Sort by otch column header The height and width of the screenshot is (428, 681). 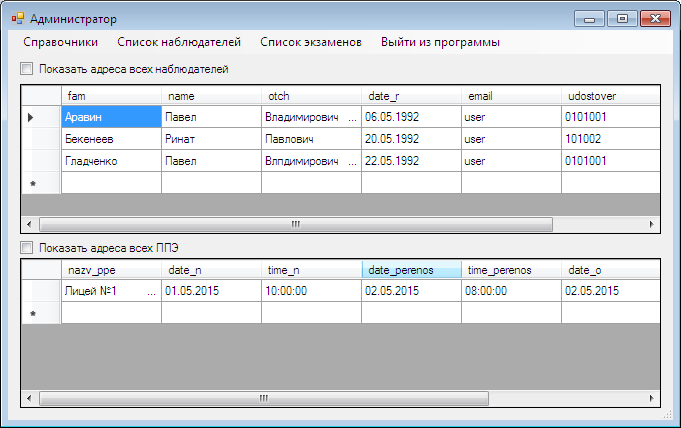(x=311, y=96)
